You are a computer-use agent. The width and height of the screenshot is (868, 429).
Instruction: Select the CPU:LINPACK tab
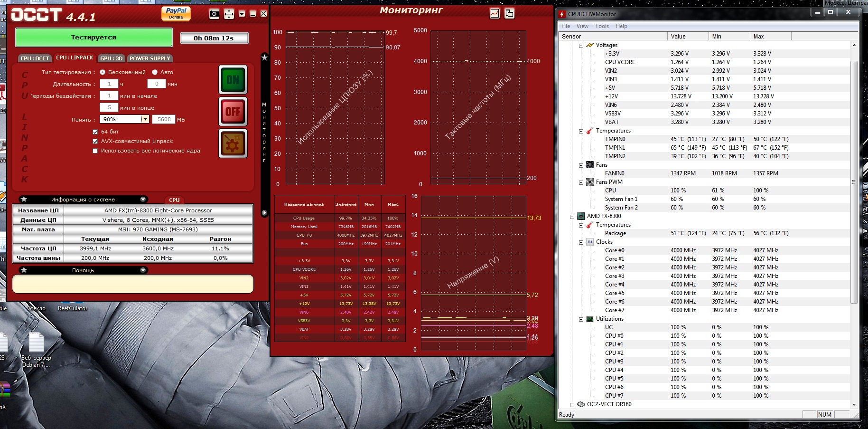tap(75, 57)
